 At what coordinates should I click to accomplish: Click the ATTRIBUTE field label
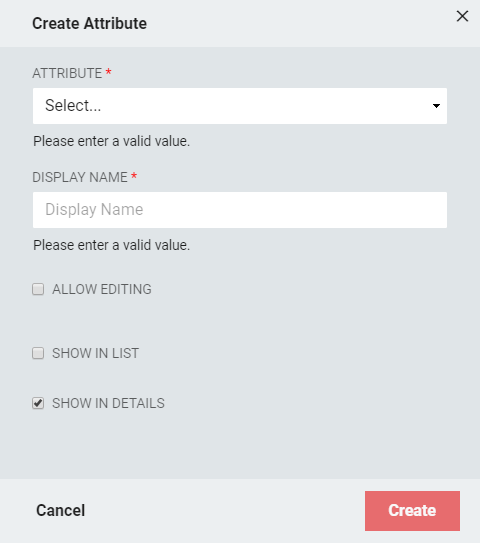click(x=67, y=73)
